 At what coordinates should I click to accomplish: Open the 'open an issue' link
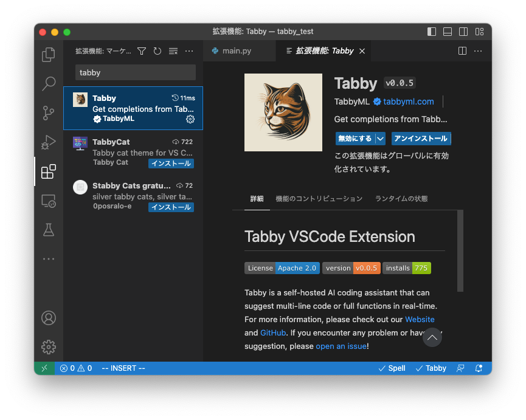tap(341, 346)
